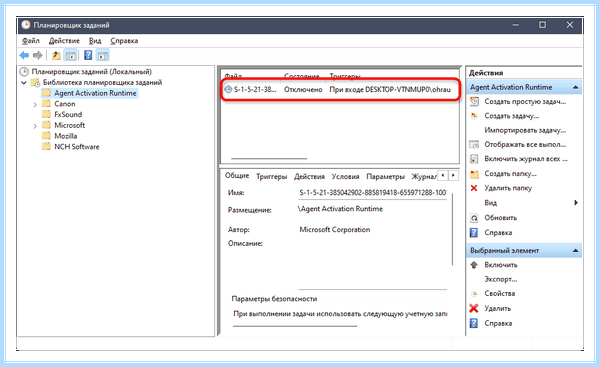Click Экспорт action
The width and height of the screenshot is (600, 367).
(x=501, y=279)
